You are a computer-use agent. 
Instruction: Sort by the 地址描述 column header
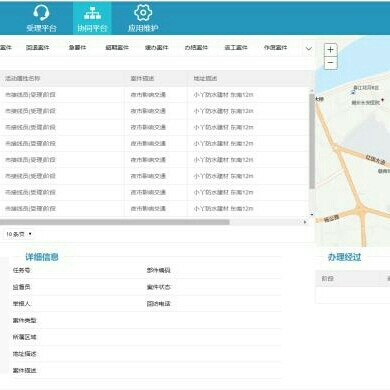205,79
